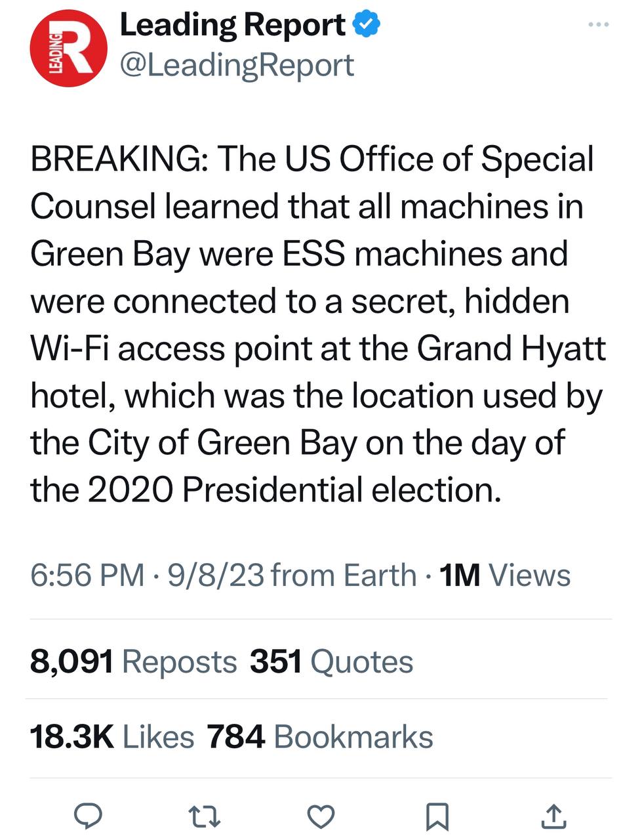642x840 pixels.
Task: Open the 351 Quotes list
Action: coord(332,661)
